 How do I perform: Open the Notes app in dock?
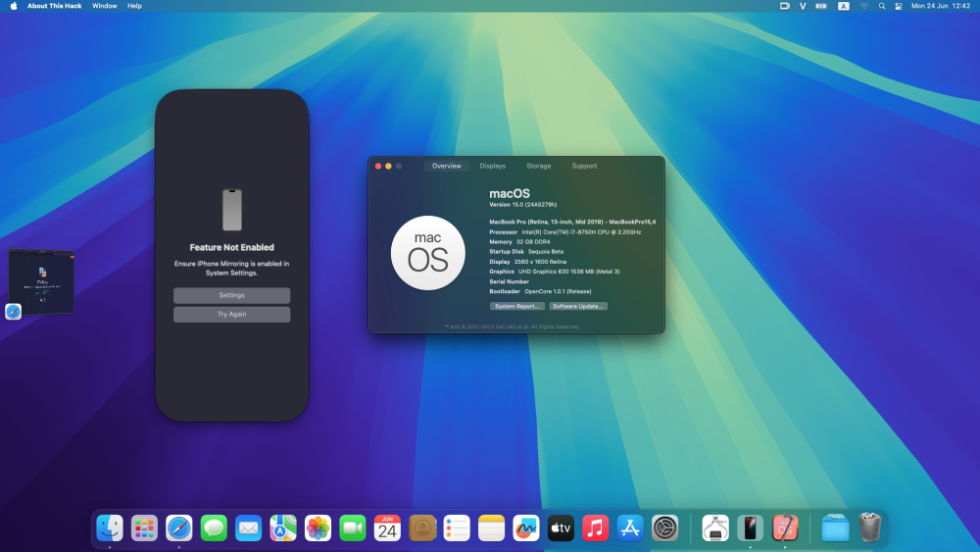coord(491,528)
